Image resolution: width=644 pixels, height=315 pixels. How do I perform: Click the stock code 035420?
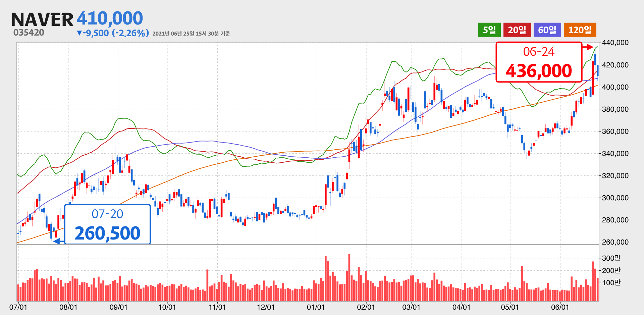pos(29,33)
